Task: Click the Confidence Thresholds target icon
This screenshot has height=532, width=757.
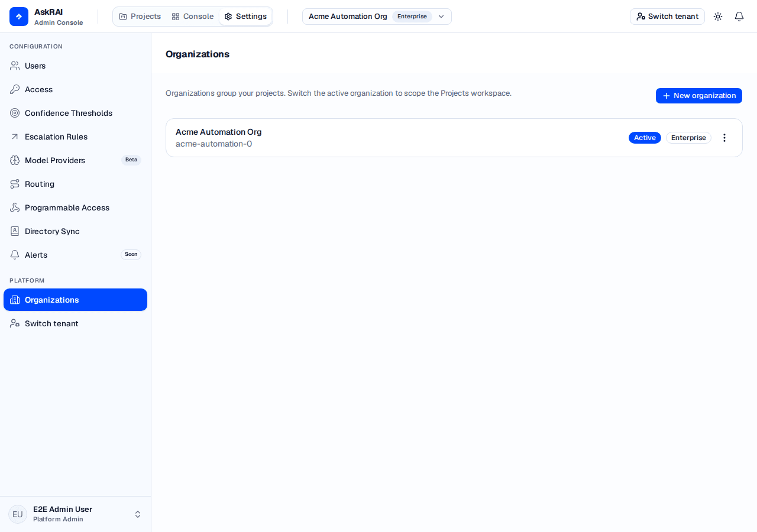Action: click(x=15, y=113)
